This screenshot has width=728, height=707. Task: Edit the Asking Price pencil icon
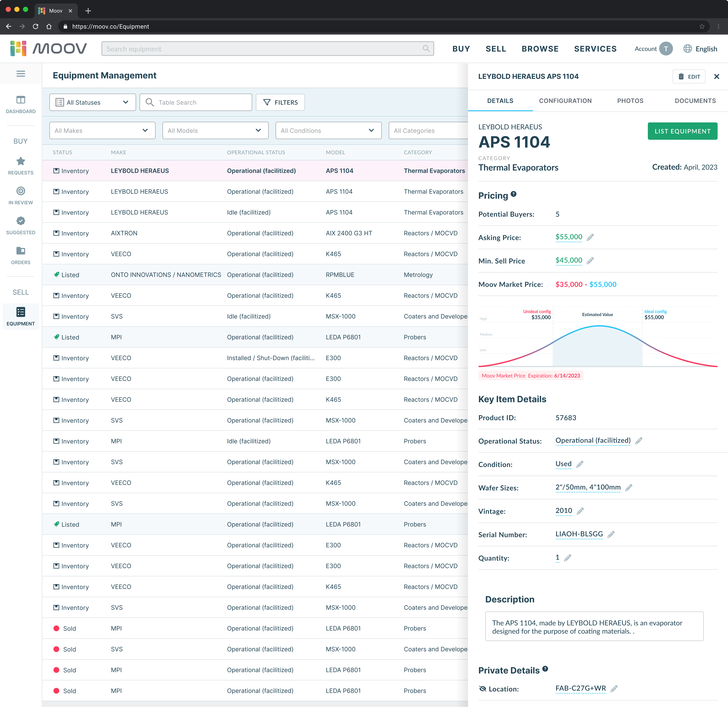590,237
